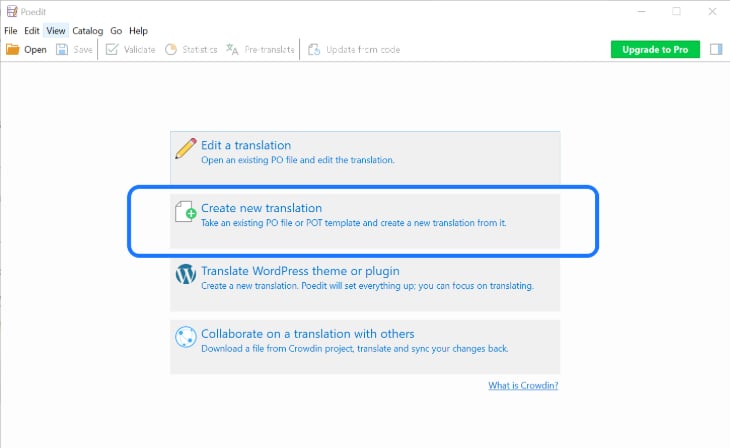Click the Validate checkmark icon
The width and height of the screenshot is (730, 448).
pyautogui.click(x=112, y=49)
